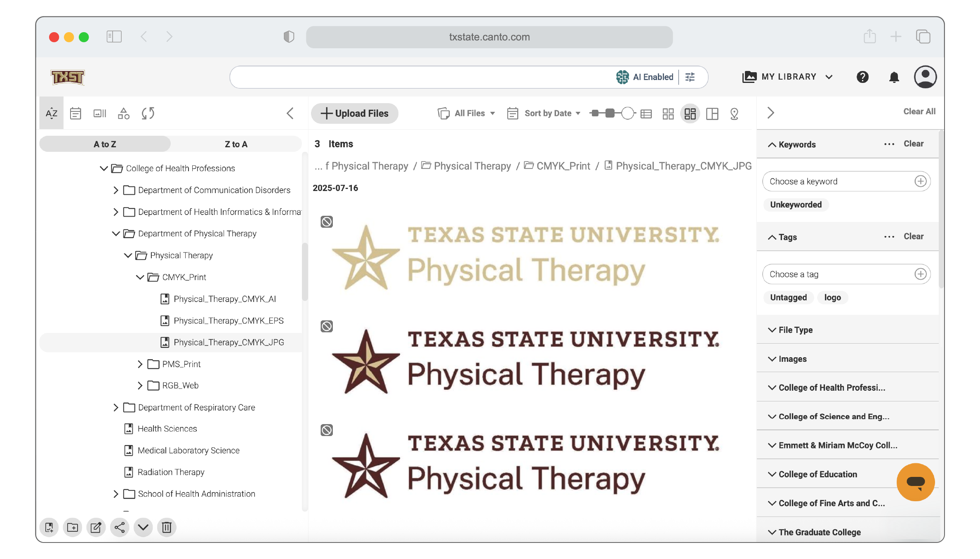Collapse the Keywords filter section
The image size is (980, 559).
coord(772,144)
